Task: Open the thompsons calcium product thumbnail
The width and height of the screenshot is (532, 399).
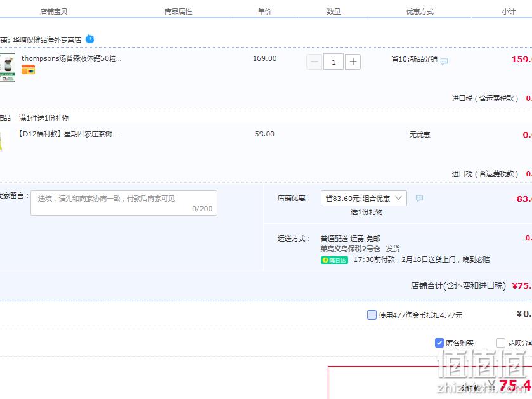Action: [8, 67]
